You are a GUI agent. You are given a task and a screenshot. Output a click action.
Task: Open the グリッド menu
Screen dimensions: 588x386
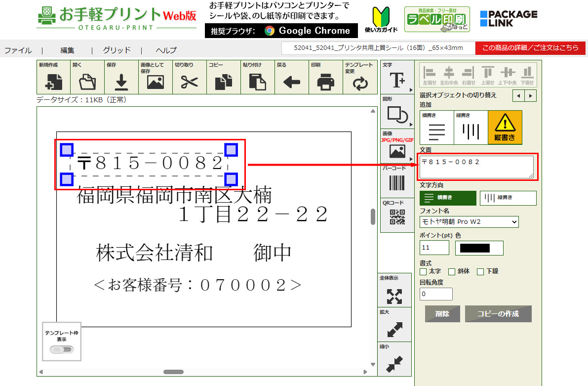click(x=117, y=50)
